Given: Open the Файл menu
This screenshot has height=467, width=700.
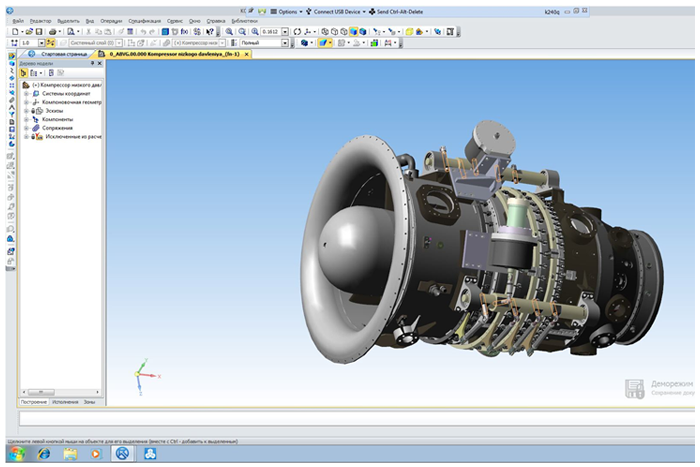Looking at the screenshot, I should point(18,21).
